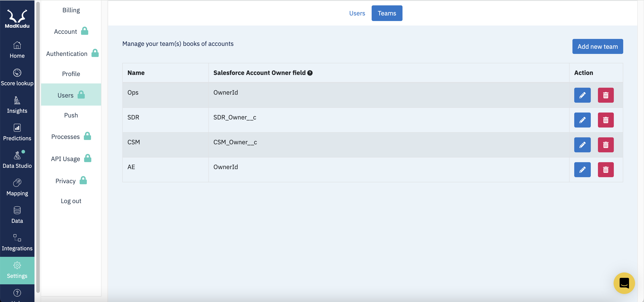This screenshot has width=644, height=302.
Task: Click the lock icon next to Privacy
Action: 83,180
